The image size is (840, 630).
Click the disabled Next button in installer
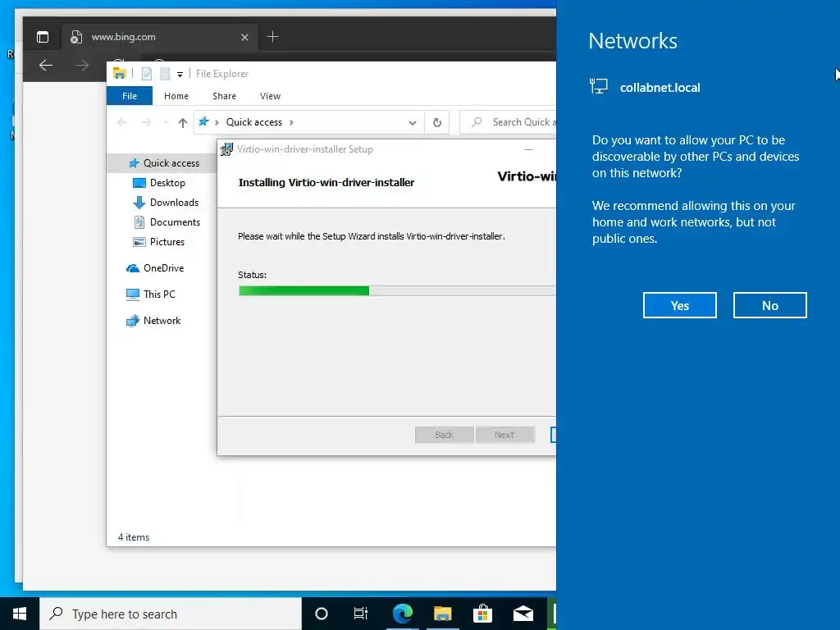coord(504,435)
